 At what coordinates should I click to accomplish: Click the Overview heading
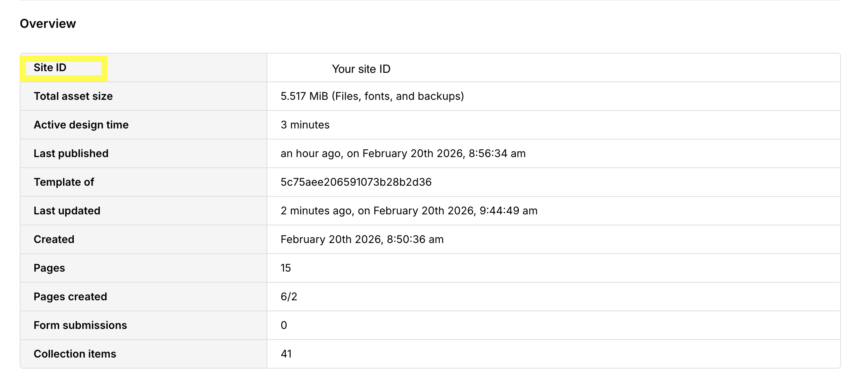[x=47, y=24]
